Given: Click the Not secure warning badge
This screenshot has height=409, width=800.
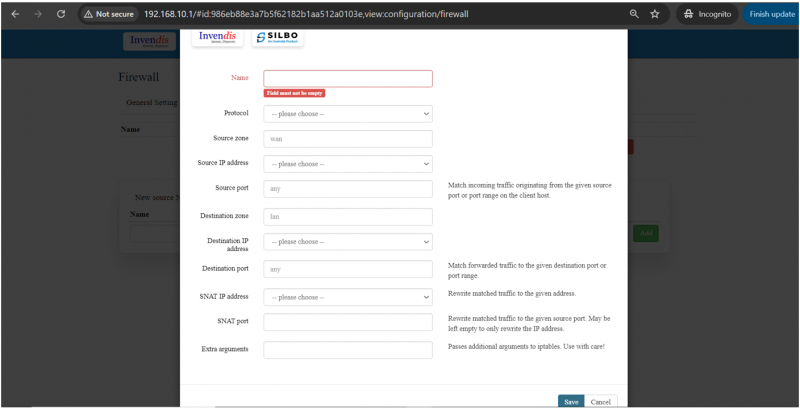Looking at the screenshot, I should point(110,15).
